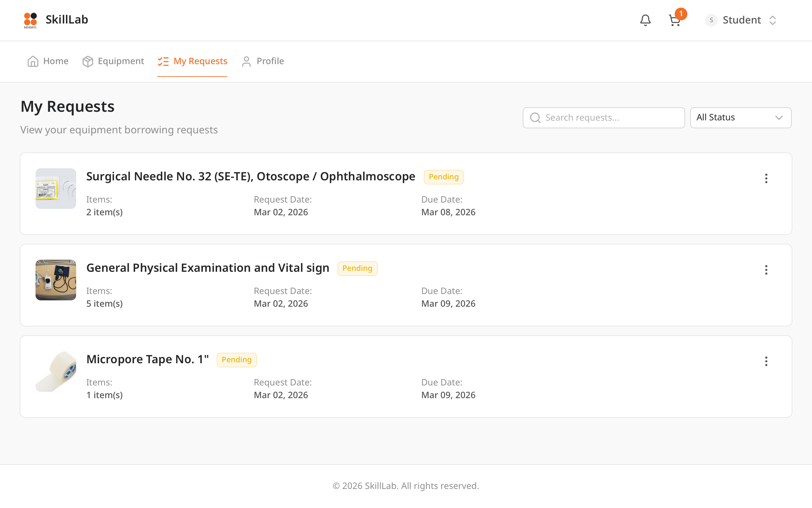This screenshot has height=508, width=812.
Task: Click the footer copyright text
Action: tap(406, 486)
